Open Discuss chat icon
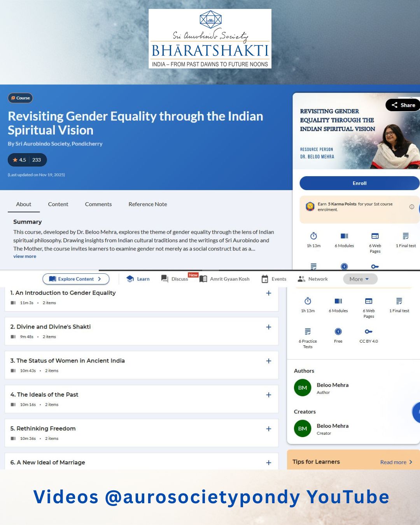 165,279
